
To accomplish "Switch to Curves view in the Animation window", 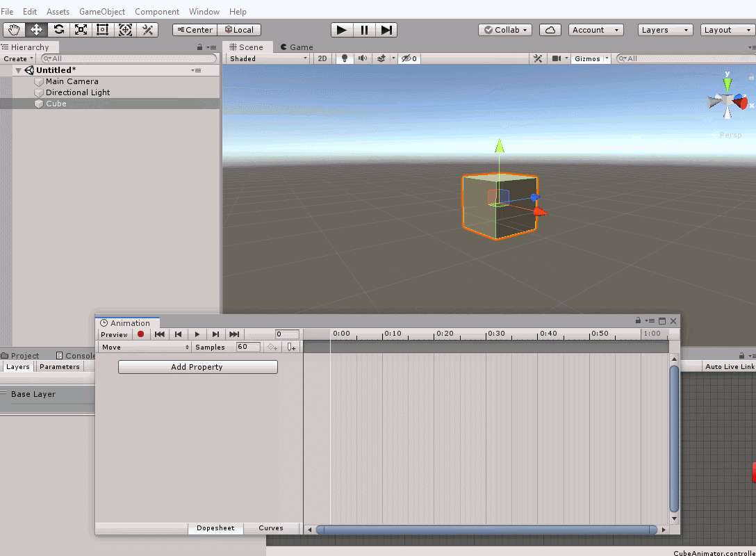I will [270, 528].
